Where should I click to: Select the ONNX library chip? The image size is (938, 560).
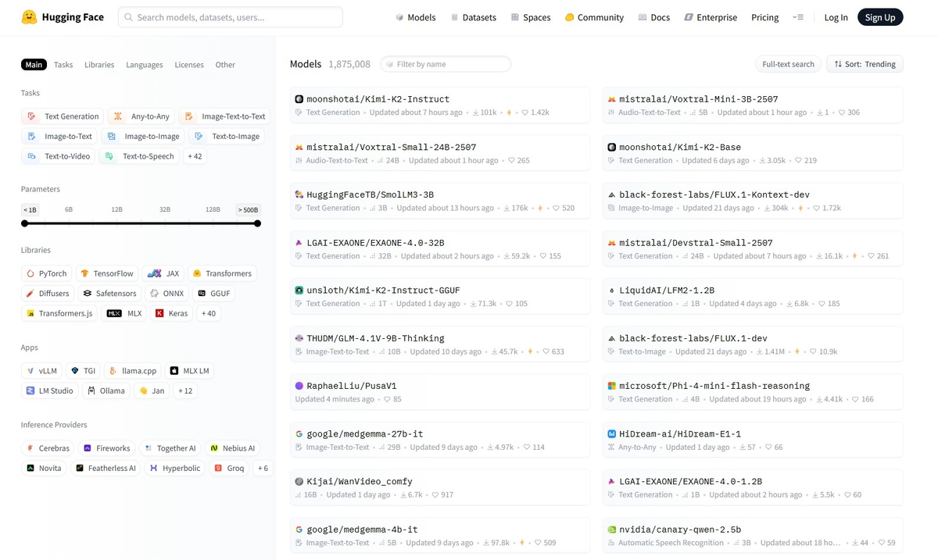pyautogui.click(x=167, y=294)
